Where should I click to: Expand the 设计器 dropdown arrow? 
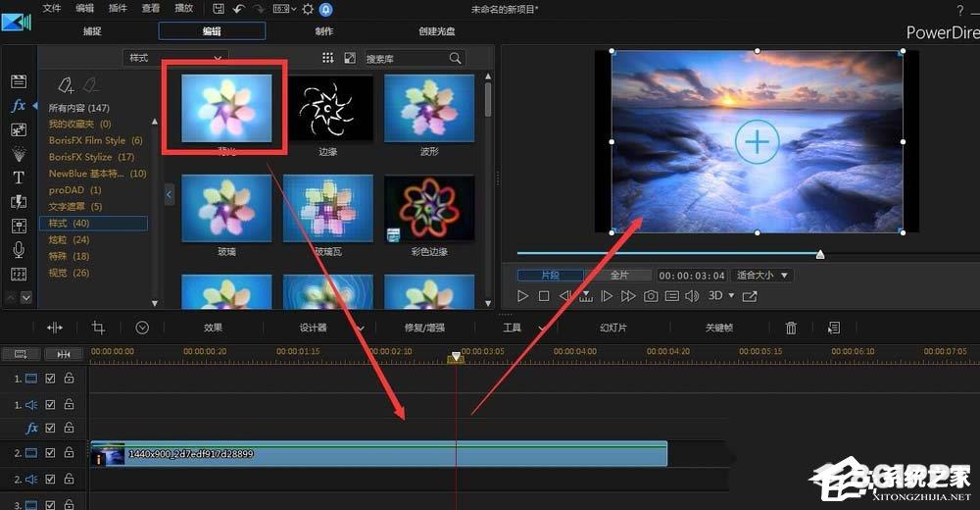360,328
